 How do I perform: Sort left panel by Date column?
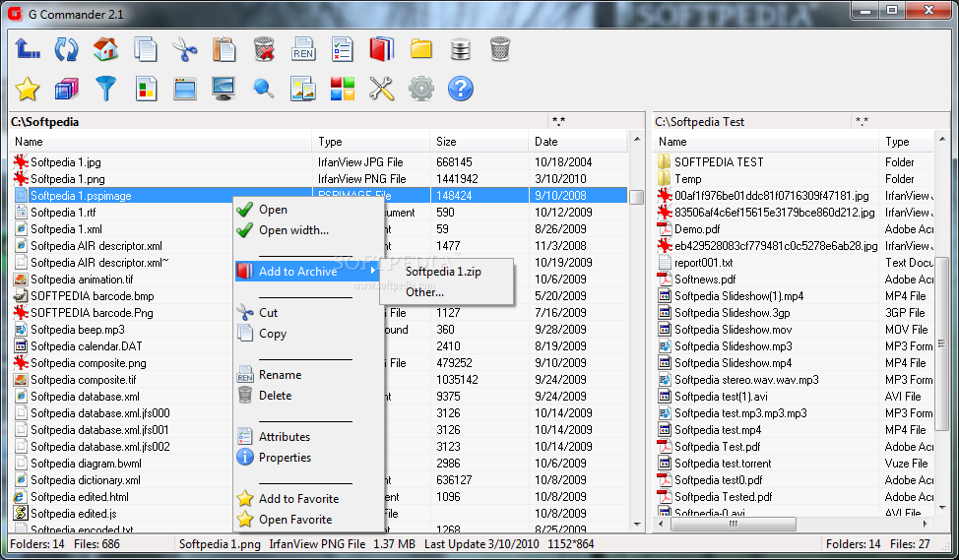pos(578,142)
